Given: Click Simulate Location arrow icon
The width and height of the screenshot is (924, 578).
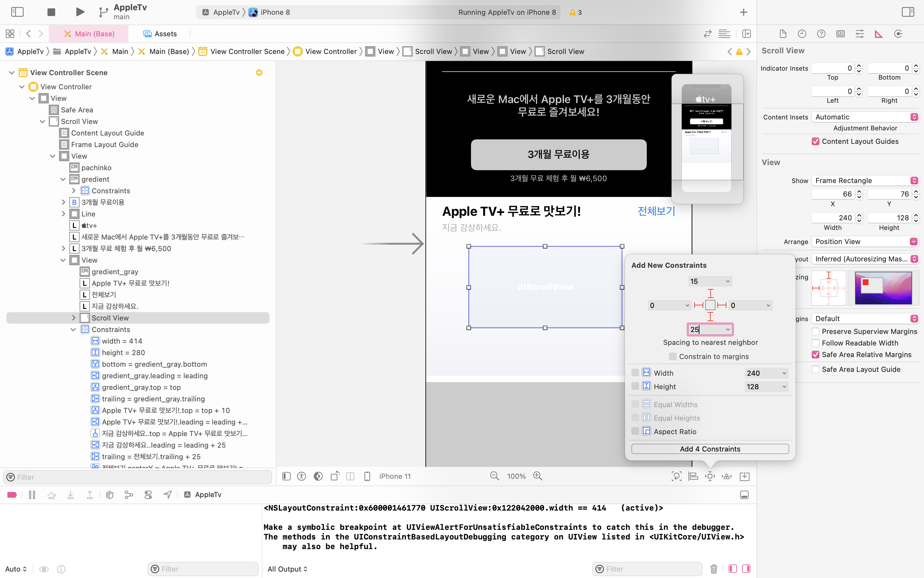Looking at the screenshot, I should (x=167, y=495).
